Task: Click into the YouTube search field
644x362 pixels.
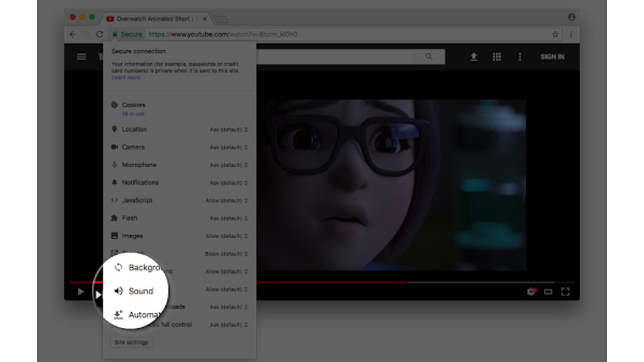Action: (335, 57)
